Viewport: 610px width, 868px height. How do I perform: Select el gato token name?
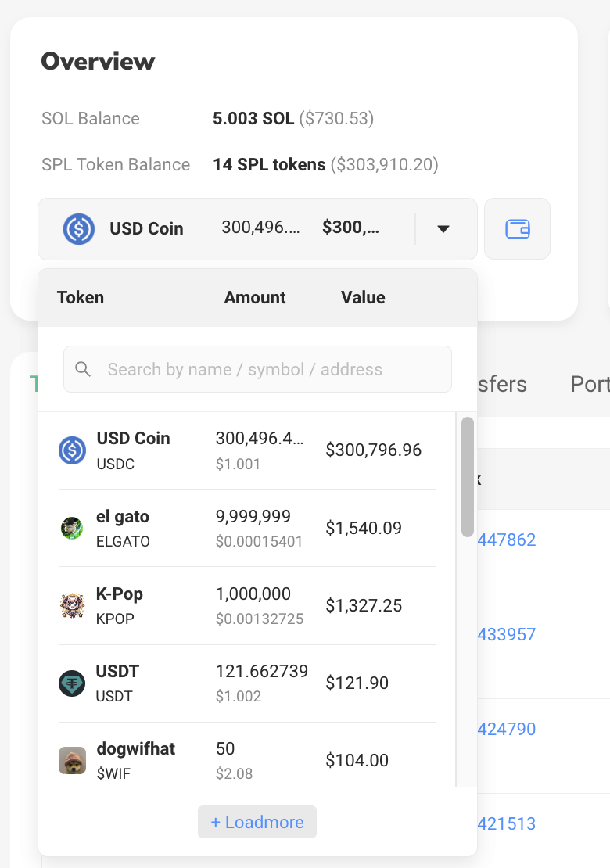coord(123,516)
